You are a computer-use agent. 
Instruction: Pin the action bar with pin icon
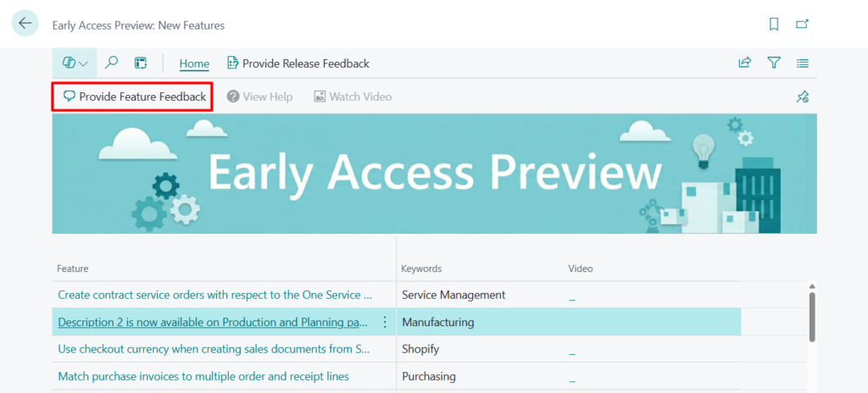click(802, 97)
